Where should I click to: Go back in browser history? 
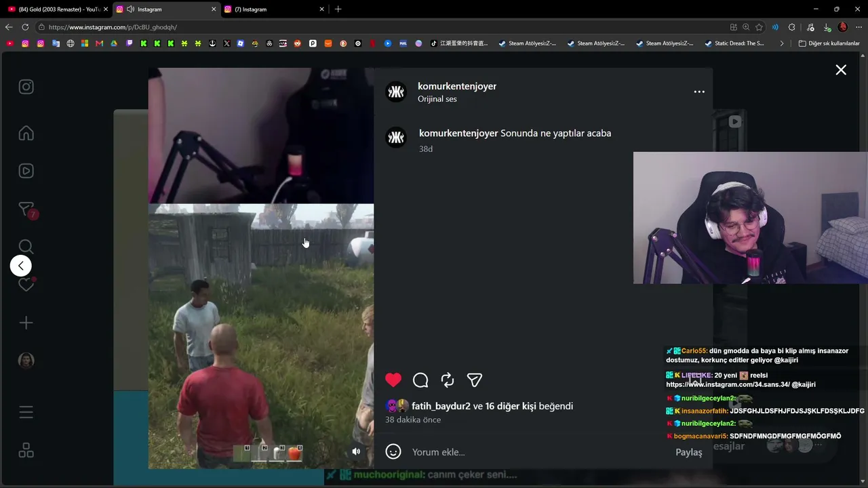[9, 27]
